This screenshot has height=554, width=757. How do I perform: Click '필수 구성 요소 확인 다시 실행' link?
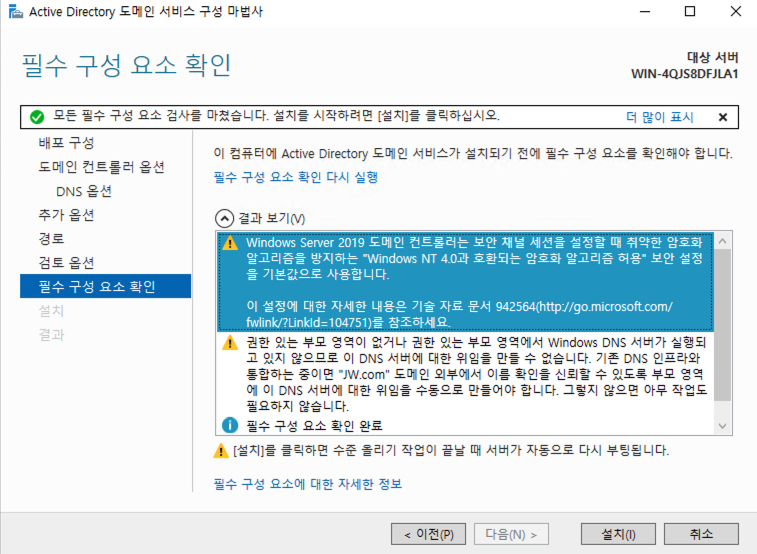[x=295, y=177]
